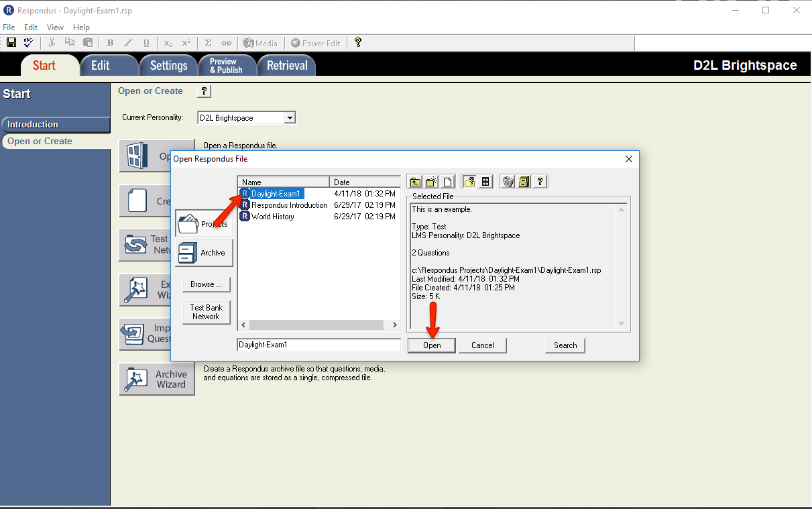The height and width of the screenshot is (509, 812).
Task: Click the file list scroll left arrow
Action: coord(243,325)
